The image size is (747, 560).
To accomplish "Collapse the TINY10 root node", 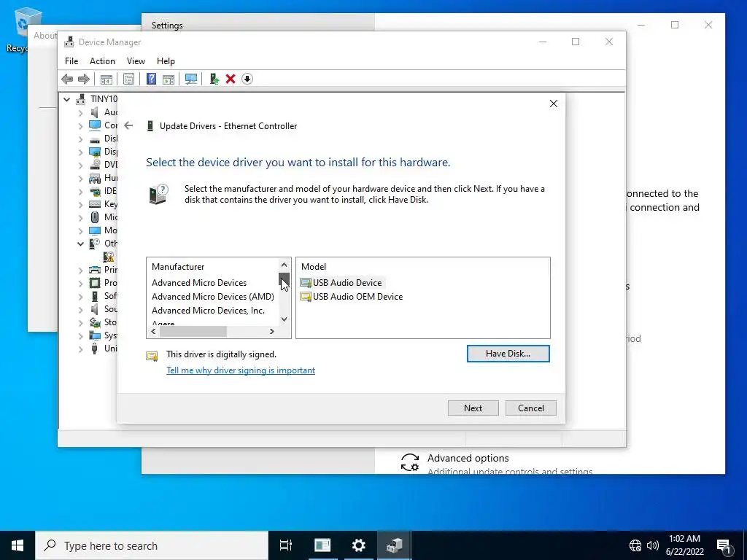I will pyautogui.click(x=66, y=99).
